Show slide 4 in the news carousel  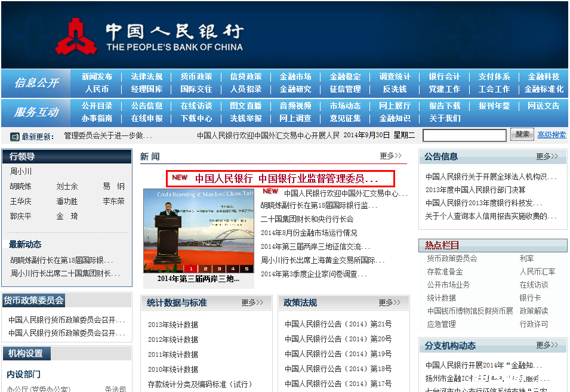click(233, 268)
